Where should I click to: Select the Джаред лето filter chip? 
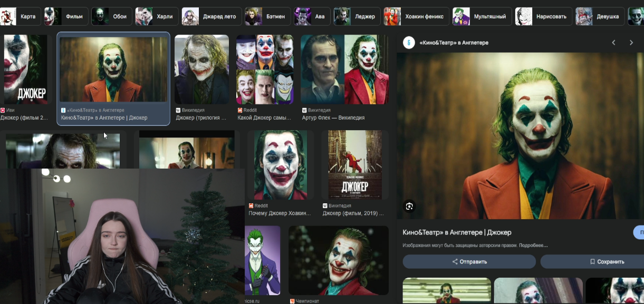pyautogui.click(x=212, y=16)
